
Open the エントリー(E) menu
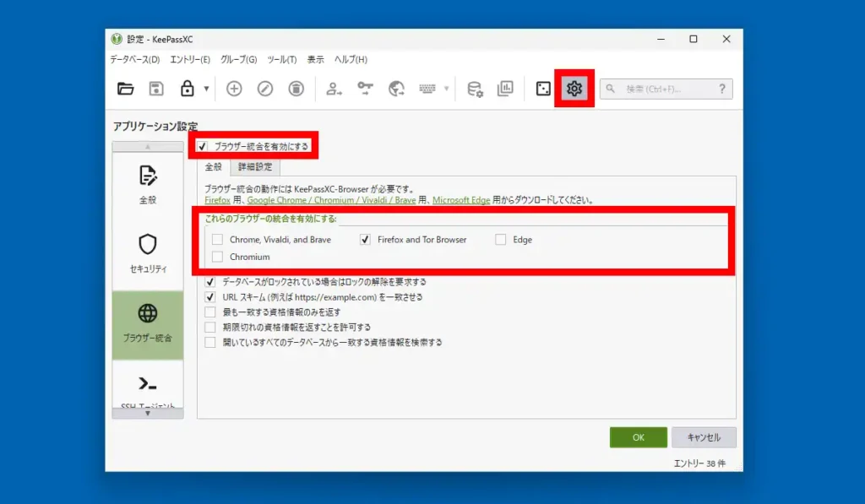coord(190,60)
